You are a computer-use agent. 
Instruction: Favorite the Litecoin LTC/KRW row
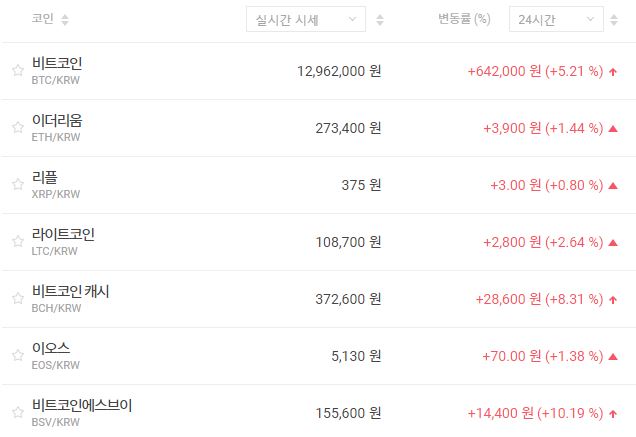point(17,242)
